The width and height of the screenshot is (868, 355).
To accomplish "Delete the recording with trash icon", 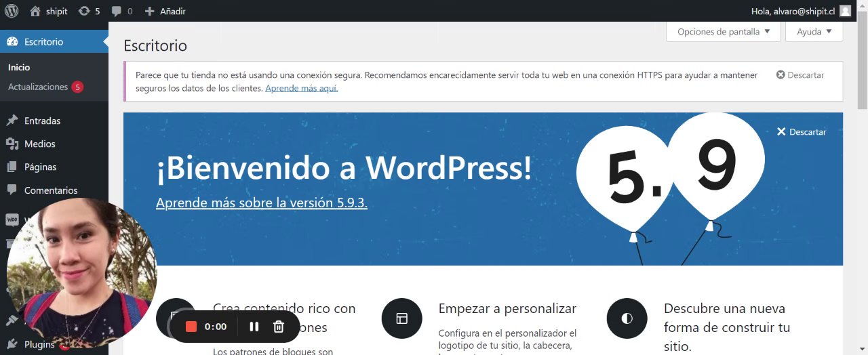I will 278,327.
